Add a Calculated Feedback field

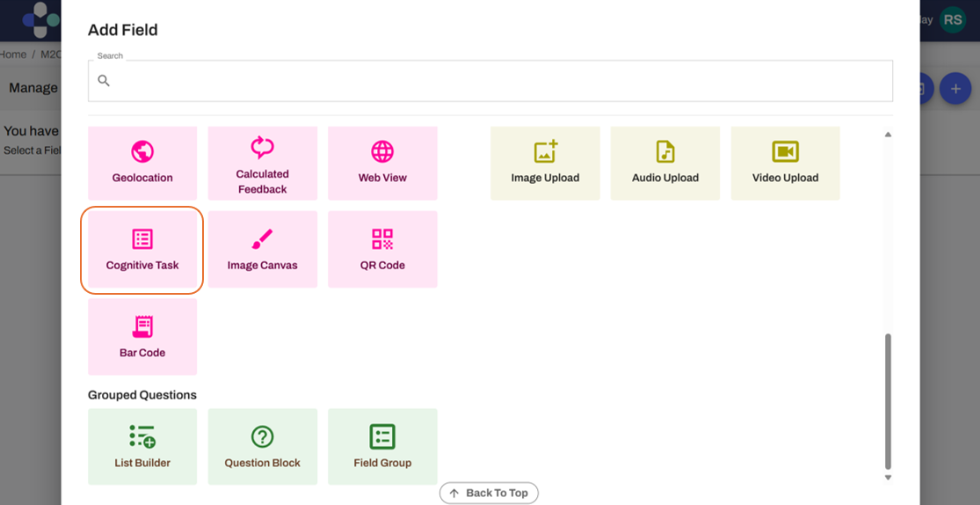pyautogui.click(x=262, y=163)
